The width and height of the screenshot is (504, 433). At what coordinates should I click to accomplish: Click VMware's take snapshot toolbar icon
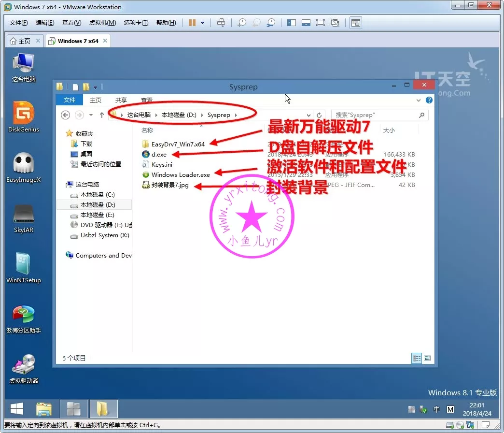(242, 23)
